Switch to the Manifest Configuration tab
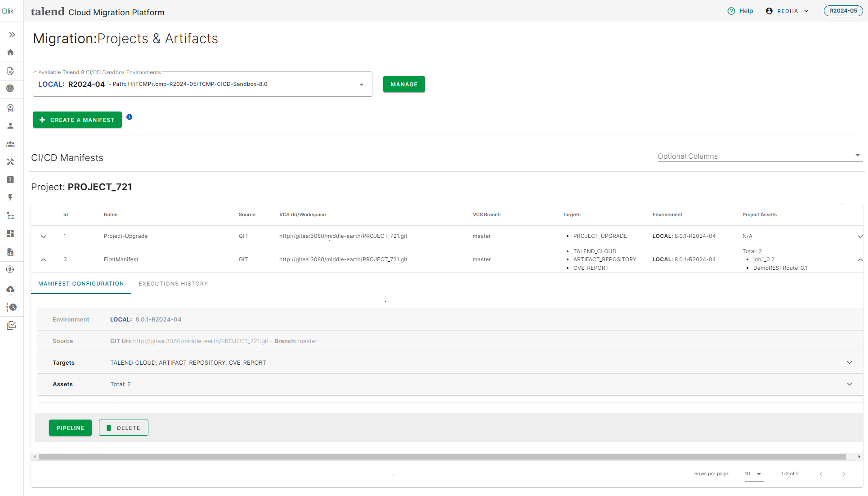Viewport: 868px width, 496px height. click(81, 284)
